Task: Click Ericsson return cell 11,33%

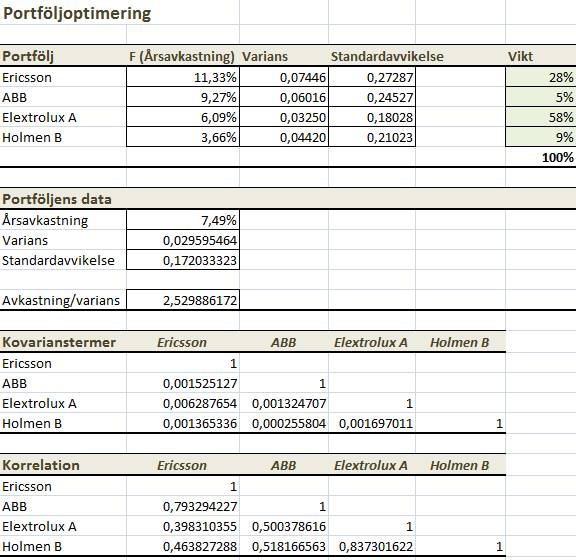Action: [x=183, y=77]
